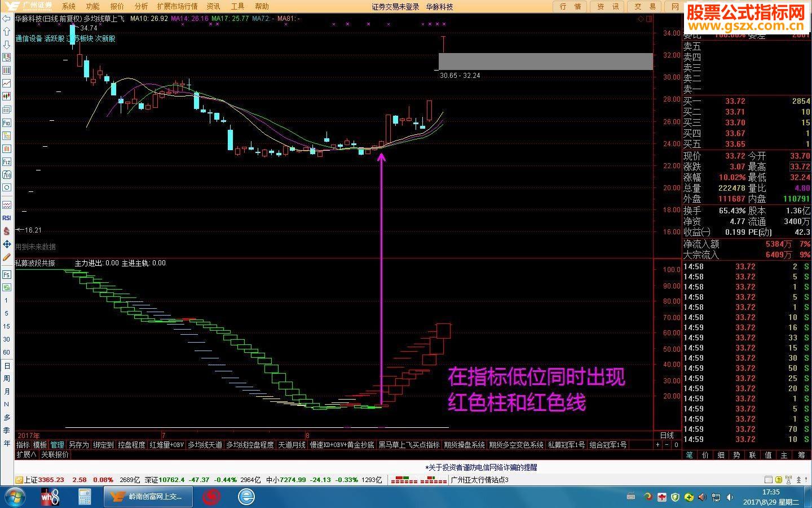Screen dimensions: 812x508
Task: Select the 笔 tab under tick list
Action: click(x=689, y=455)
